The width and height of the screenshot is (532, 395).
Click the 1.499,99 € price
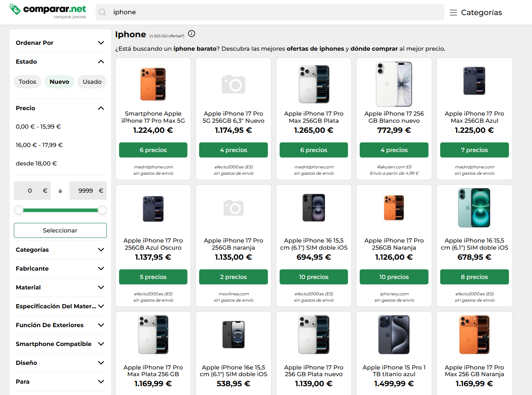[x=394, y=384]
